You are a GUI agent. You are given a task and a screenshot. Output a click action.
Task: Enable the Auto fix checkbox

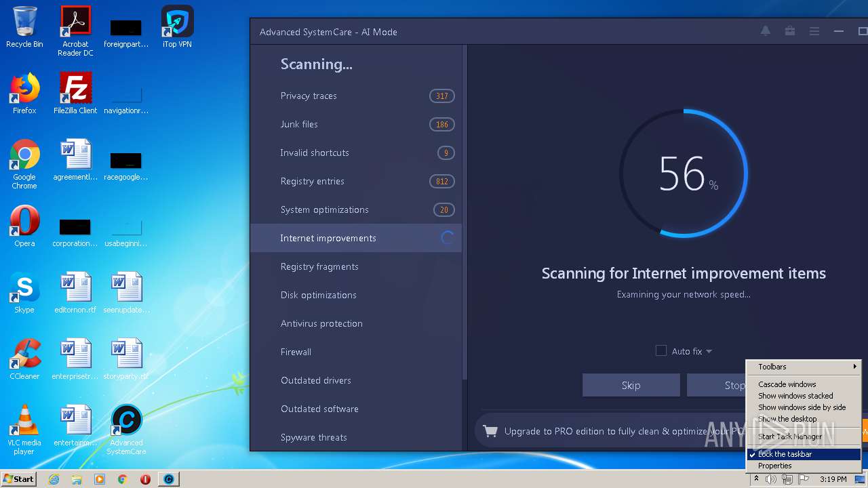coord(661,350)
